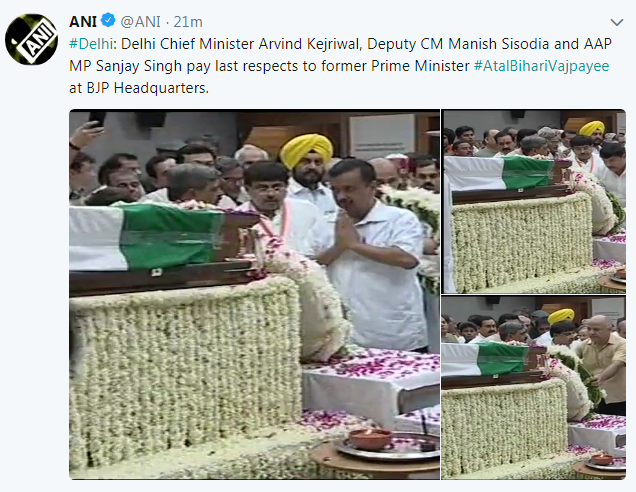Open the large left photo
This screenshot has width=636, height=492.
tap(254, 294)
